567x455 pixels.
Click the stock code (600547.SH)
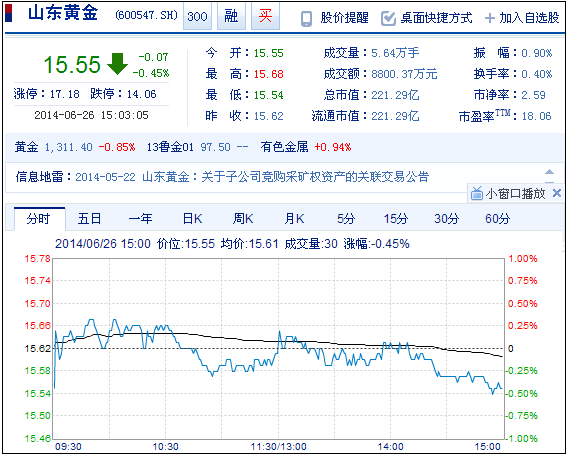point(146,15)
